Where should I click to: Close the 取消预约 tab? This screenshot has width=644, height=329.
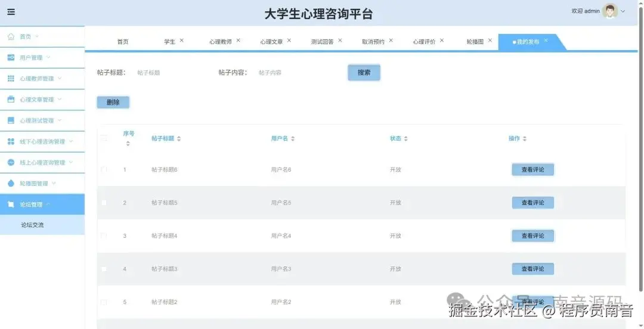[391, 41]
